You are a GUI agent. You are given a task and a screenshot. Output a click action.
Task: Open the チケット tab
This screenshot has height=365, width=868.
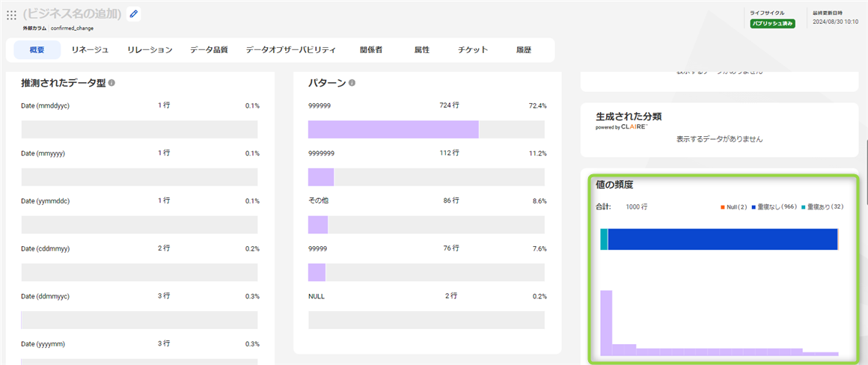[x=473, y=50]
